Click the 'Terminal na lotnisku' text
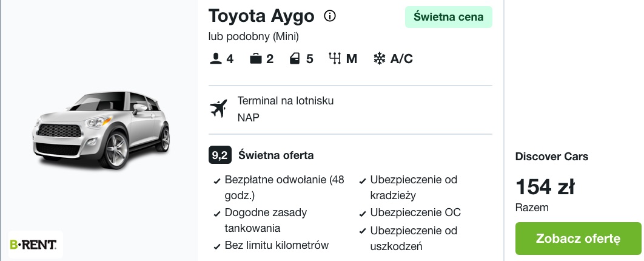Screen dimensions: 644x261 tap(286, 101)
